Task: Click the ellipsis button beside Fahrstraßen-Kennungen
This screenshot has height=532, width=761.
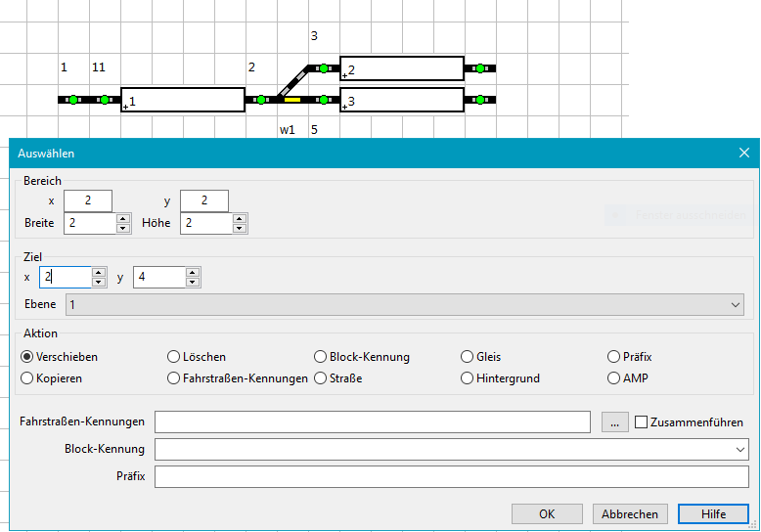Action: click(x=613, y=421)
